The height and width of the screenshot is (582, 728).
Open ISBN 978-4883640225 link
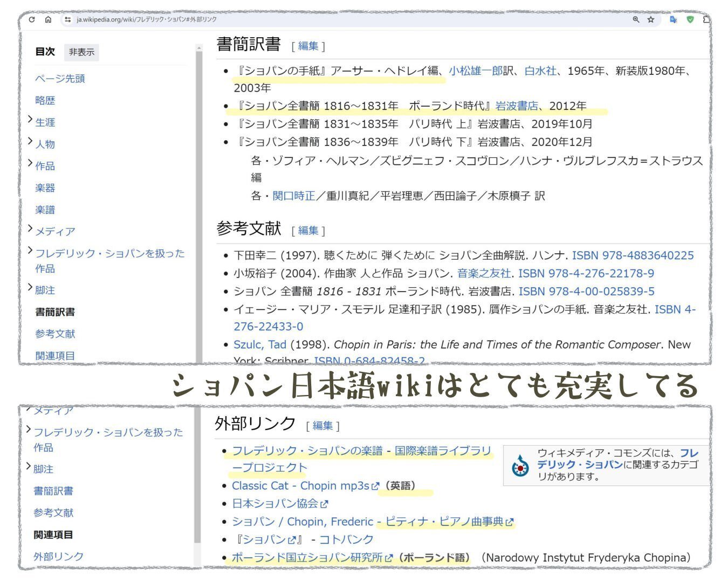(x=633, y=255)
